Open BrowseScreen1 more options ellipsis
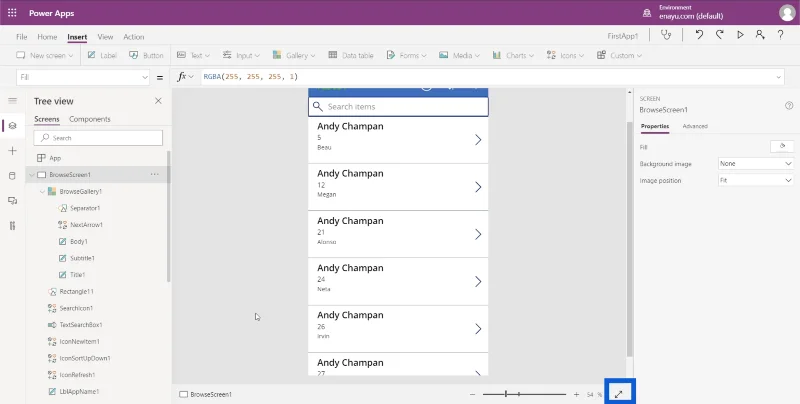This screenshot has width=800, height=404. click(x=155, y=174)
